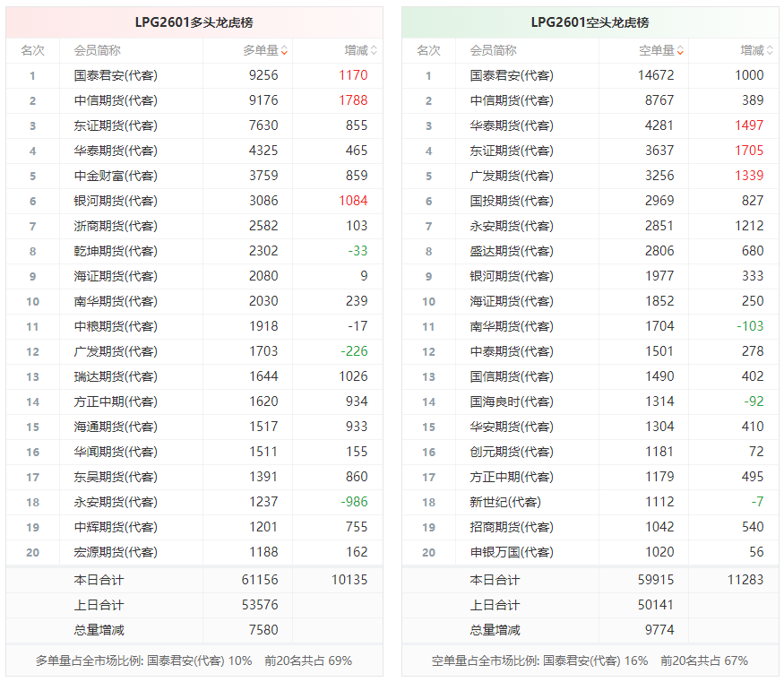Click red change value 1788

pyautogui.click(x=353, y=100)
